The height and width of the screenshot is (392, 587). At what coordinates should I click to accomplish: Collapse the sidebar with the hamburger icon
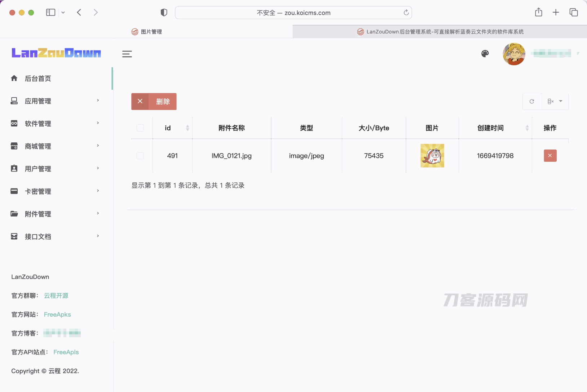coord(127,54)
